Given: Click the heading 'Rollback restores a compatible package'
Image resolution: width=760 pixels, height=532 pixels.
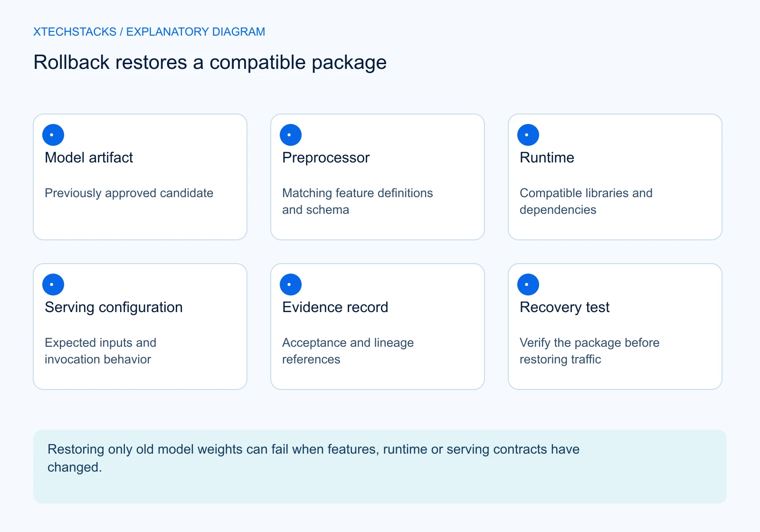Looking at the screenshot, I should 210,63.
